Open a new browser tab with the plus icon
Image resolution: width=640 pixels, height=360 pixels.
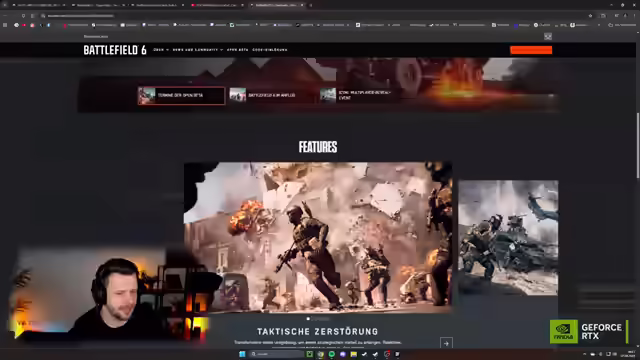(x=311, y=5)
